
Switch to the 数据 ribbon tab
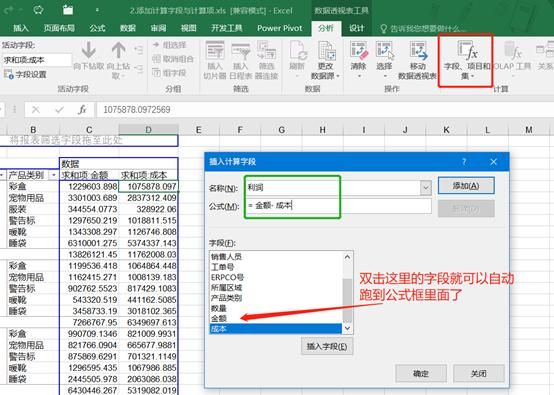pos(128,28)
